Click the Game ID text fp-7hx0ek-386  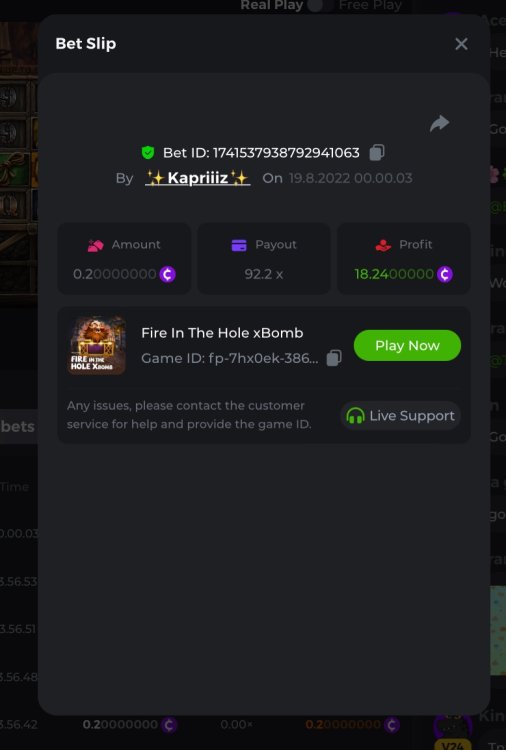[x=230, y=358]
